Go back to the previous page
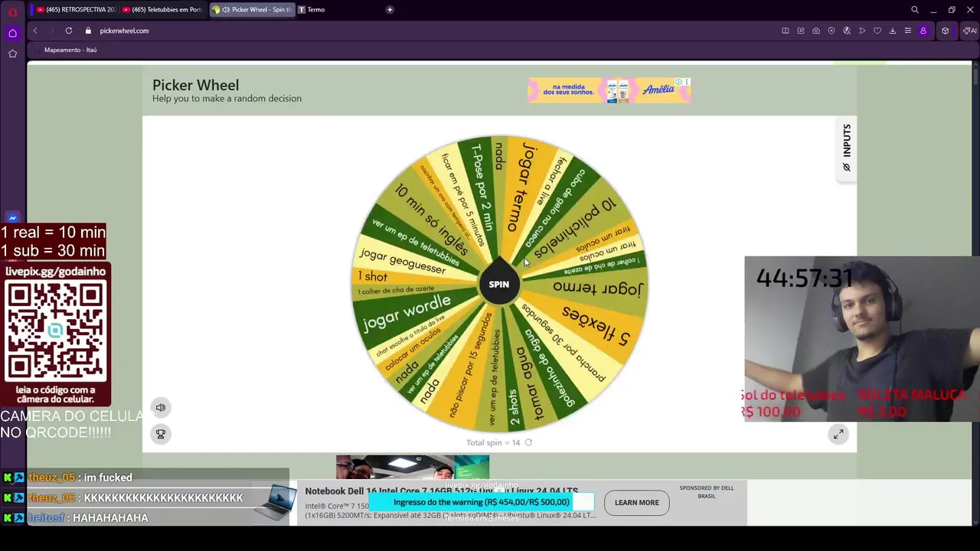Screen dimensions: 980x551 coord(34,31)
